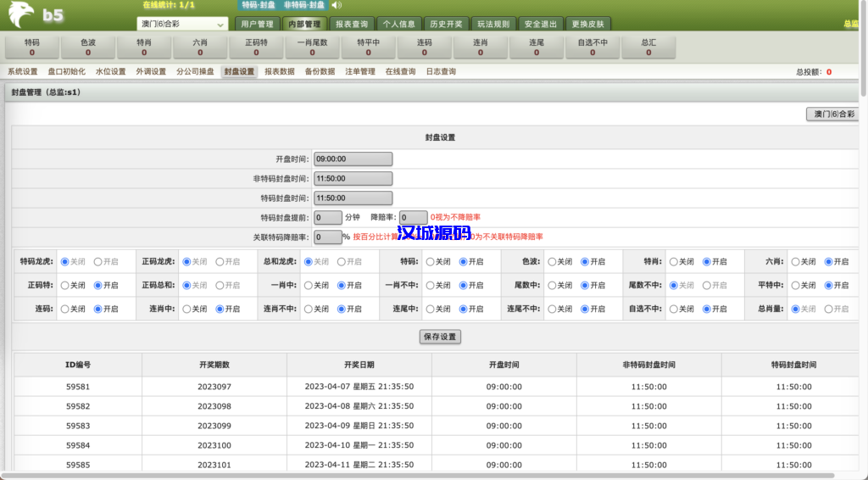Image resolution: width=868 pixels, height=480 pixels.
Task: Click the 更换皮肤 skin tab
Action: click(x=588, y=24)
